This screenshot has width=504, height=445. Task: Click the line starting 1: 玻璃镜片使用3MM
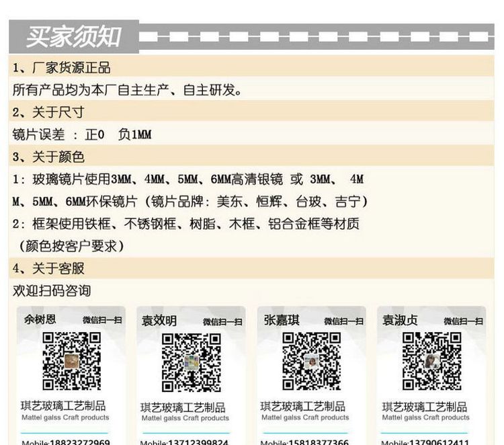[x=188, y=179]
